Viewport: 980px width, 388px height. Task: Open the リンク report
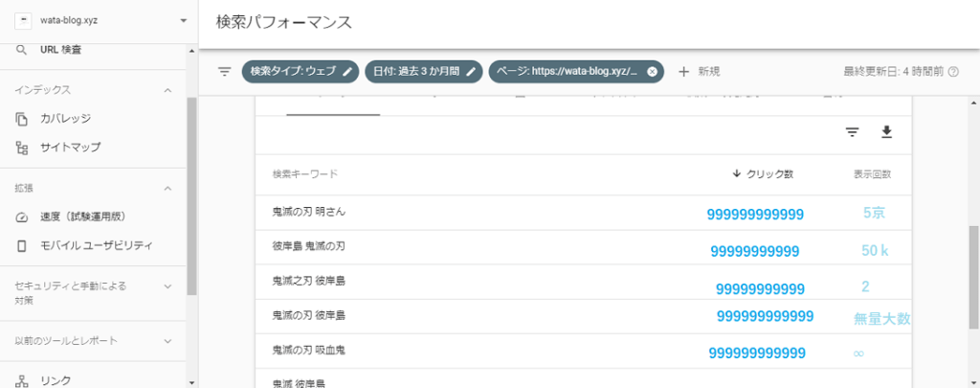pyautogui.click(x=56, y=380)
